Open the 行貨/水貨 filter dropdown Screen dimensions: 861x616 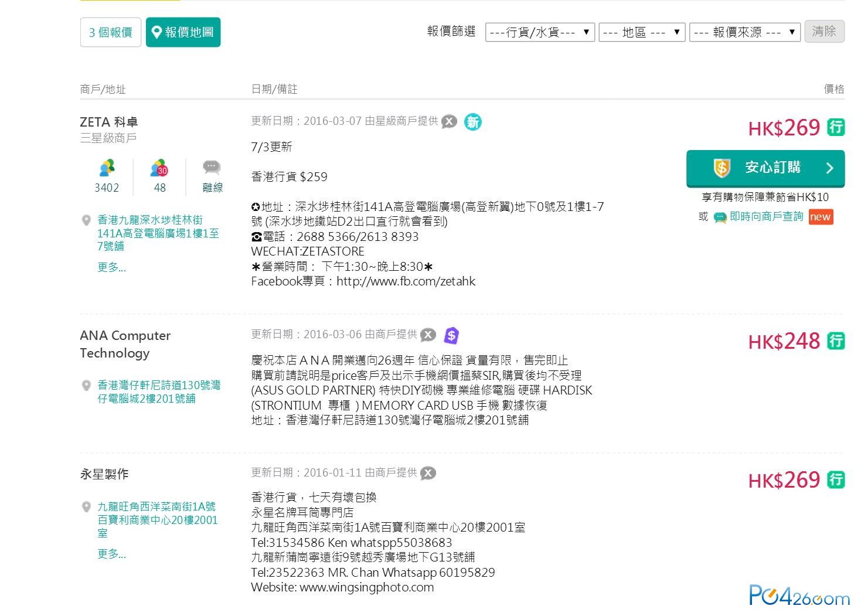pos(540,32)
